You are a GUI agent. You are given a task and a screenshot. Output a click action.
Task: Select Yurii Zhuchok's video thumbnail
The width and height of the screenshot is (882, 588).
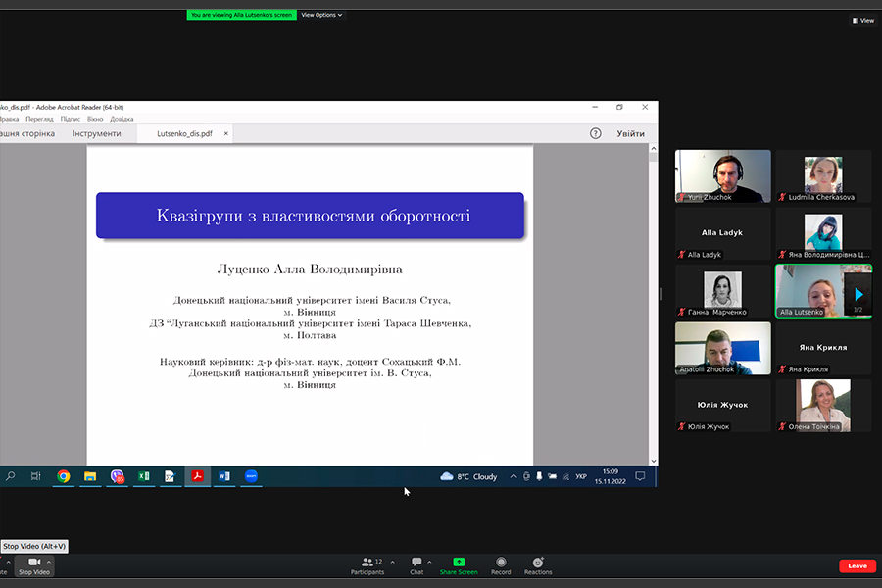(723, 175)
